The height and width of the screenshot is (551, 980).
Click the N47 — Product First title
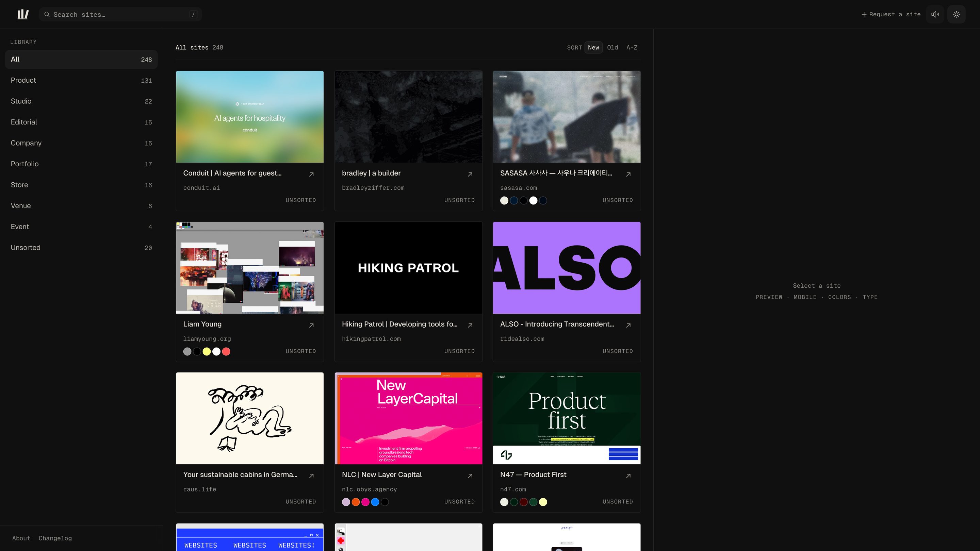(x=533, y=474)
